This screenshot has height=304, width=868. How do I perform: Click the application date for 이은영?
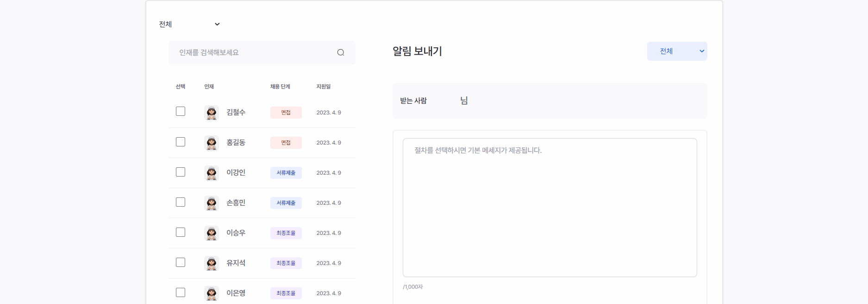(x=329, y=293)
